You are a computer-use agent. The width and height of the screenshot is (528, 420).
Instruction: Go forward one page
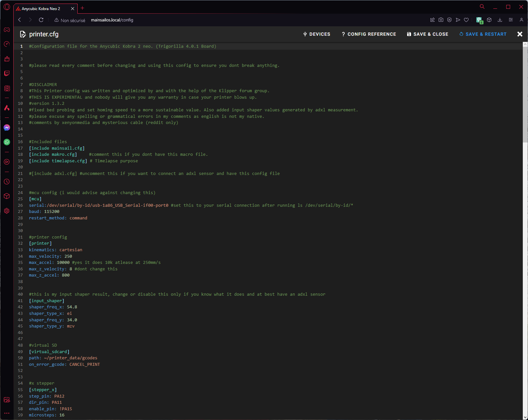30,20
